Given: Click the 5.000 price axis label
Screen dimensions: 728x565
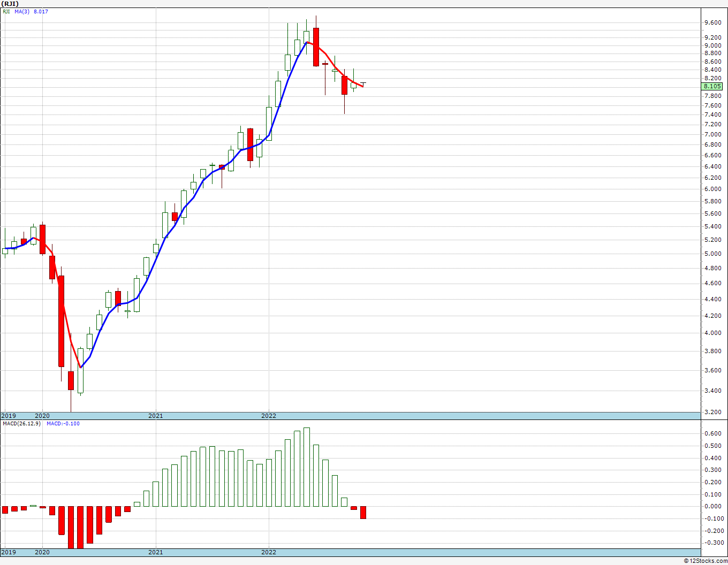Looking at the screenshot, I should click(x=712, y=254).
